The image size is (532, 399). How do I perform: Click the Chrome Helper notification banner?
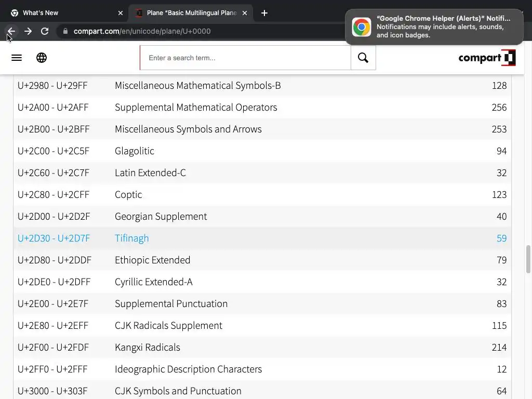tap(434, 26)
